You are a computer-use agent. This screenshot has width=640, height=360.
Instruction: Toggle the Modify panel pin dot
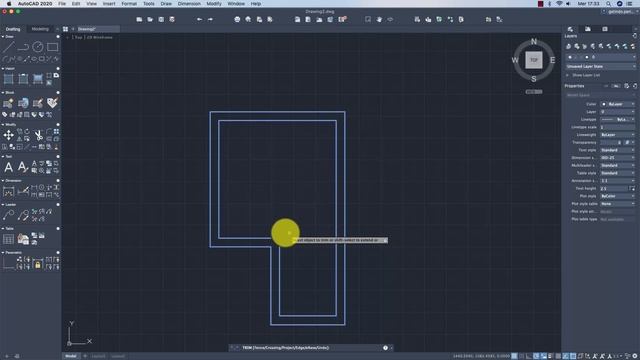58,124
